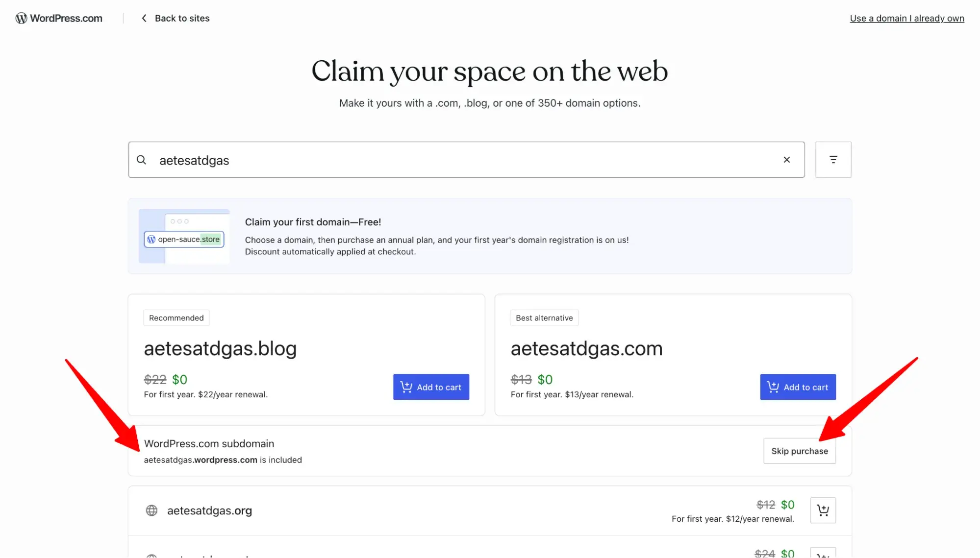980x558 pixels.
Task: Clear the search field with the X icon
Action: point(786,160)
